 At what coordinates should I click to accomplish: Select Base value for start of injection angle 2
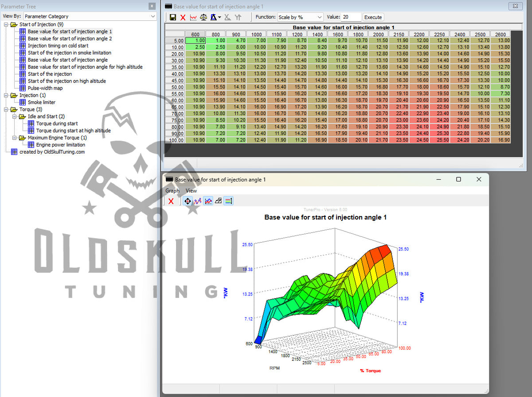[70, 39]
